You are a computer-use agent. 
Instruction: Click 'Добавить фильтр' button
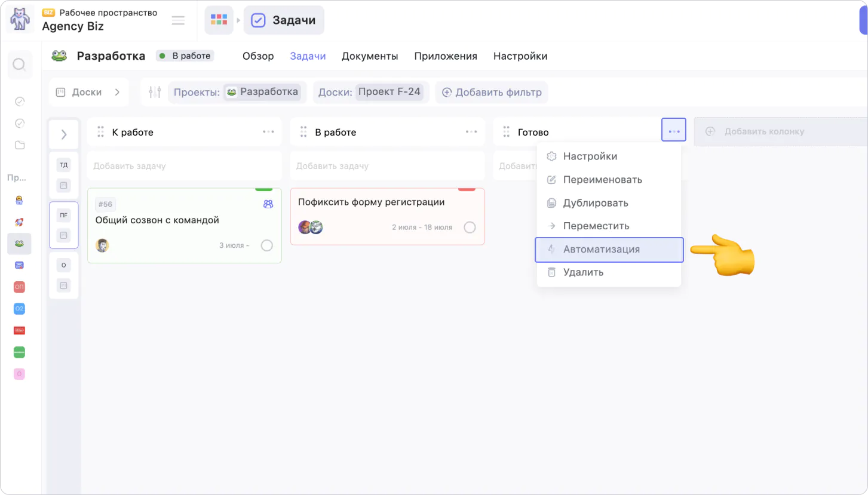coord(491,92)
